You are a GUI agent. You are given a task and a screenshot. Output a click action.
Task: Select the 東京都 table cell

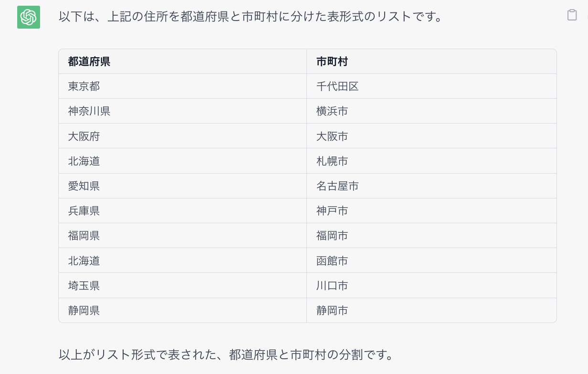pyautogui.click(x=182, y=86)
